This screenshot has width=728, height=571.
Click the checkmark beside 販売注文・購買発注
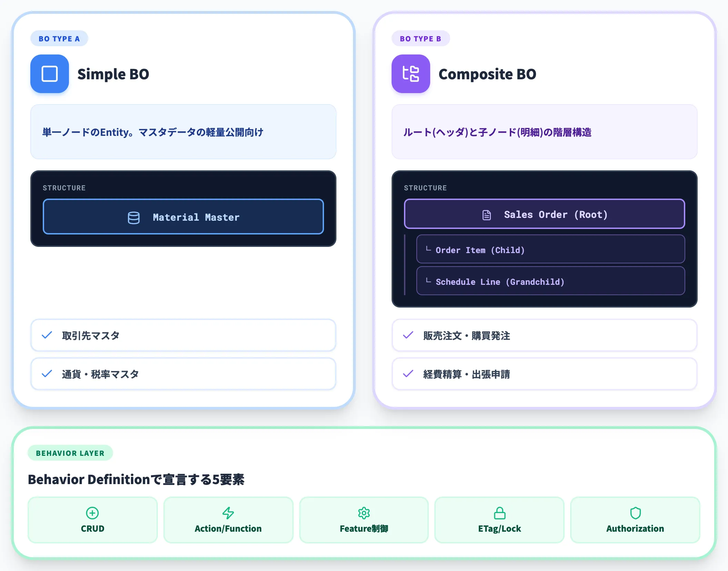point(408,335)
